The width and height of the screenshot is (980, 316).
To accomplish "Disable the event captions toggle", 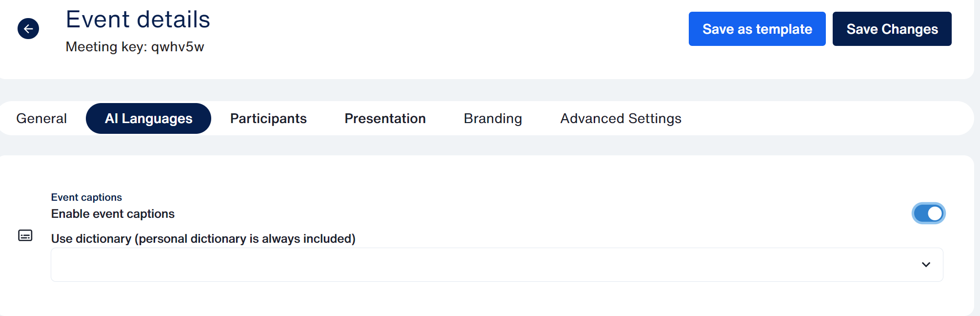I will point(928,213).
